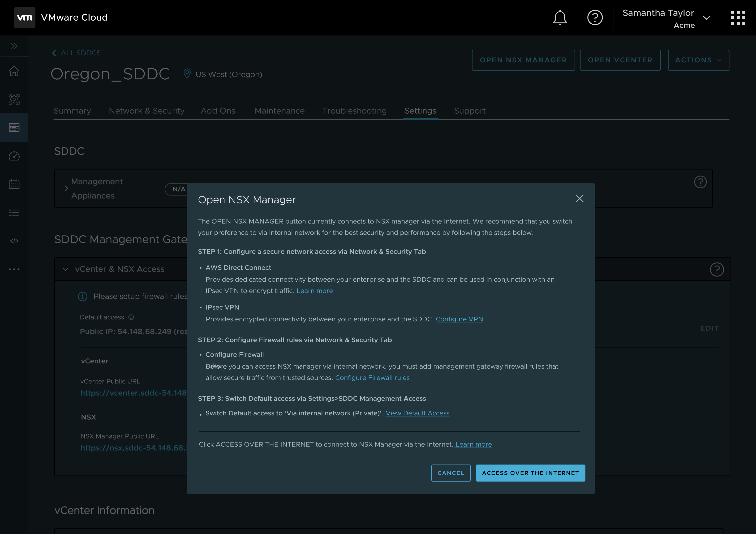Click the three-dots more icon in sidebar
756x534 pixels.
click(14, 269)
